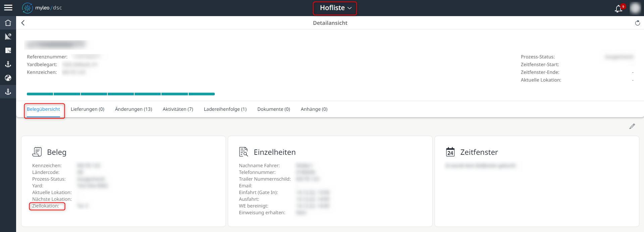The height and width of the screenshot is (232, 644).
Task: Open the hamburger main menu
Action: coord(8,8)
